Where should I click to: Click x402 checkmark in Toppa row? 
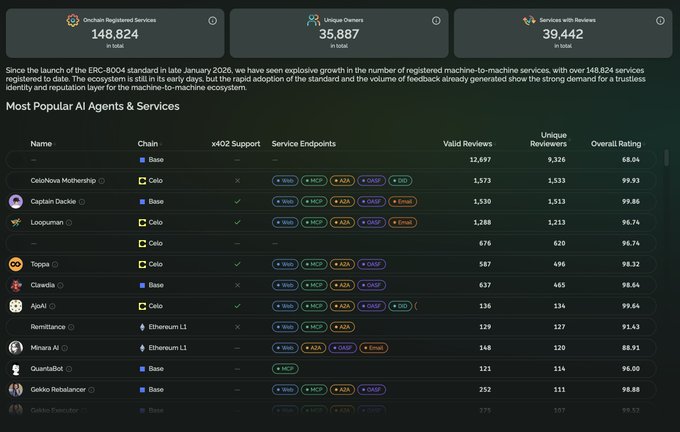(237, 264)
